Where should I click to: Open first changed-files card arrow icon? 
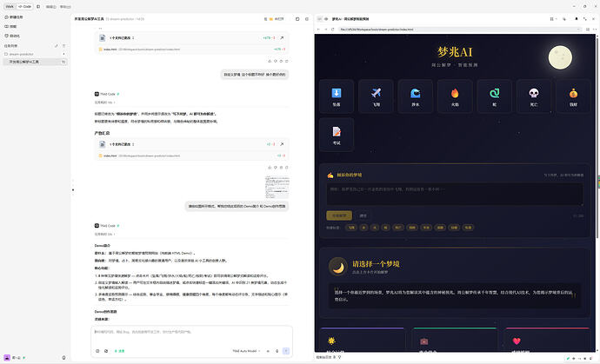(282, 38)
